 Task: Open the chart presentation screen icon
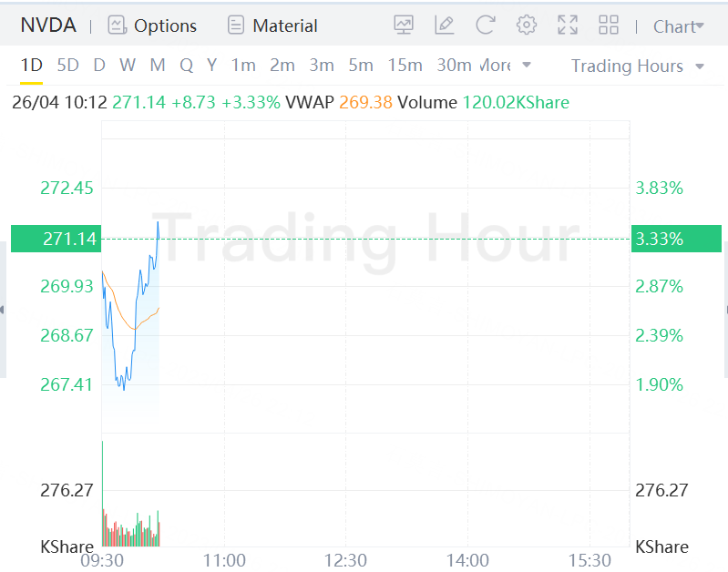coord(404,26)
